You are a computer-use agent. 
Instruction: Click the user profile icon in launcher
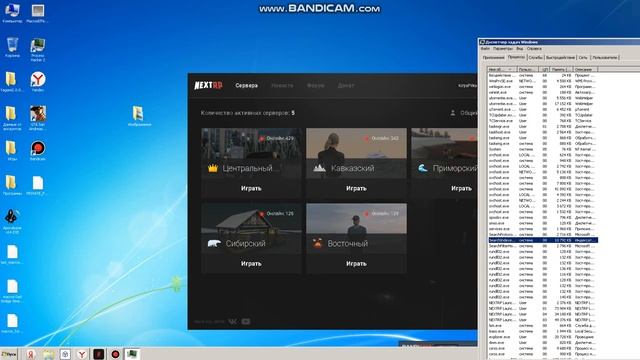coord(453,113)
